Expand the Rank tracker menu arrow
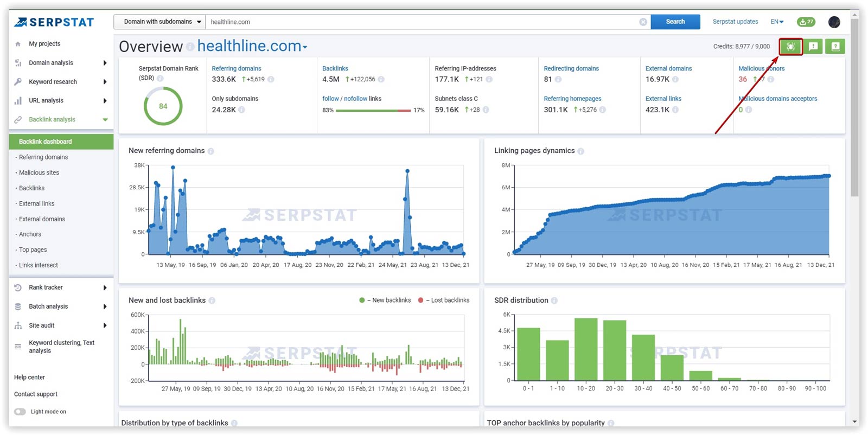 click(x=105, y=287)
